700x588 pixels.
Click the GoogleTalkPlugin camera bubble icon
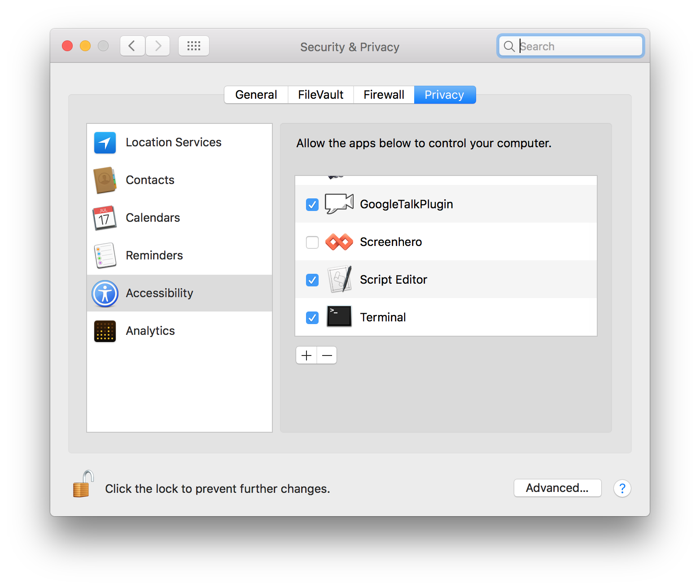[339, 204]
